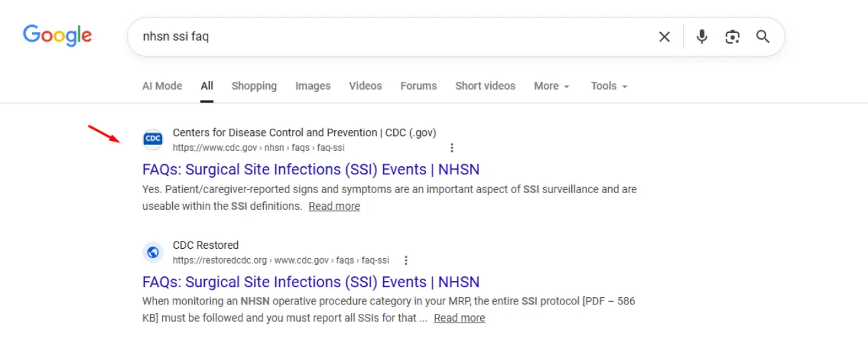Expand the More dropdown

552,86
